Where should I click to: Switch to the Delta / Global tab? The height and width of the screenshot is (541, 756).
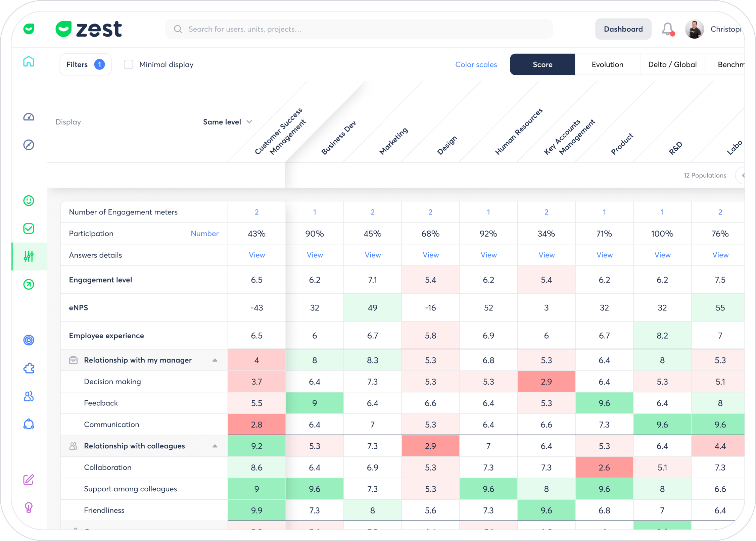click(672, 64)
